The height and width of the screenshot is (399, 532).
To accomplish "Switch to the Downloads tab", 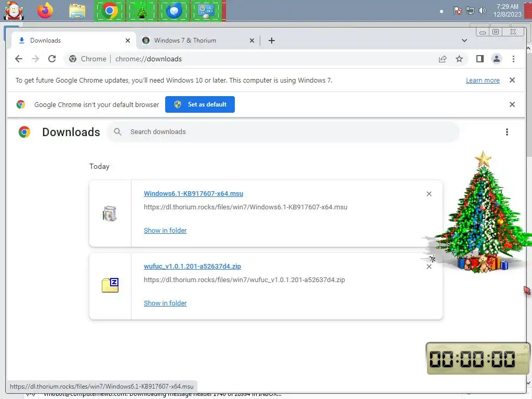I will tap(73, 41).
